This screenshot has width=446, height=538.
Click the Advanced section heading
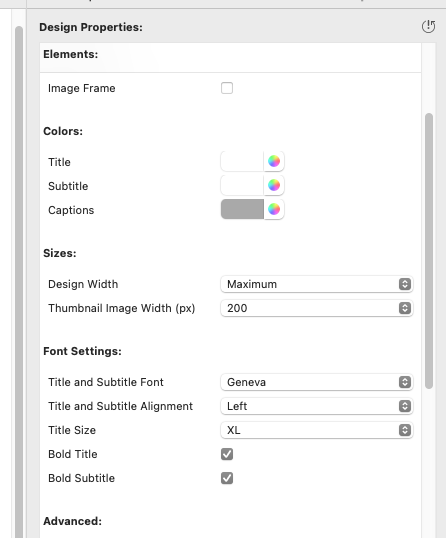pyautogui.click(x=72, y=521)
